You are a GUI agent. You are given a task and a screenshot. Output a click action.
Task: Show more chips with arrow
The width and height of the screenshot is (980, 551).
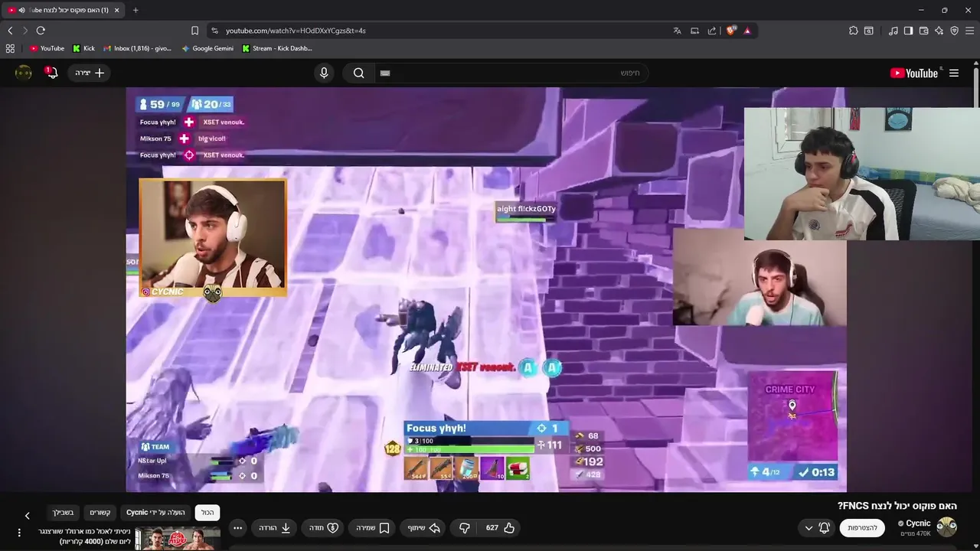pos(28,516)
